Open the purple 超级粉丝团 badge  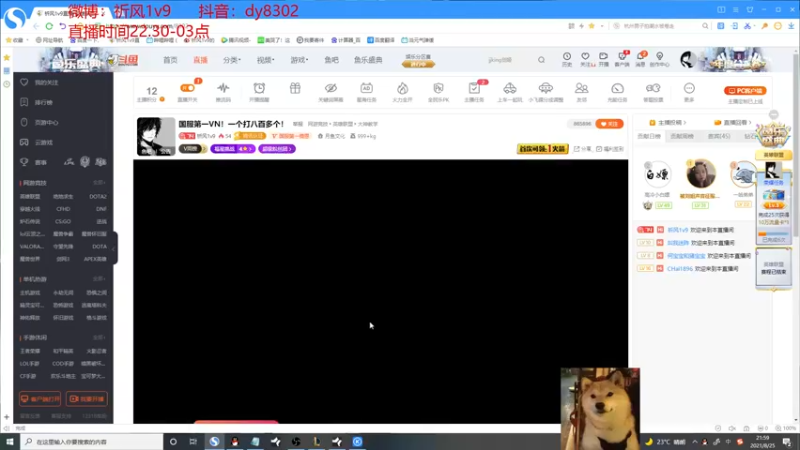point(277,149)
